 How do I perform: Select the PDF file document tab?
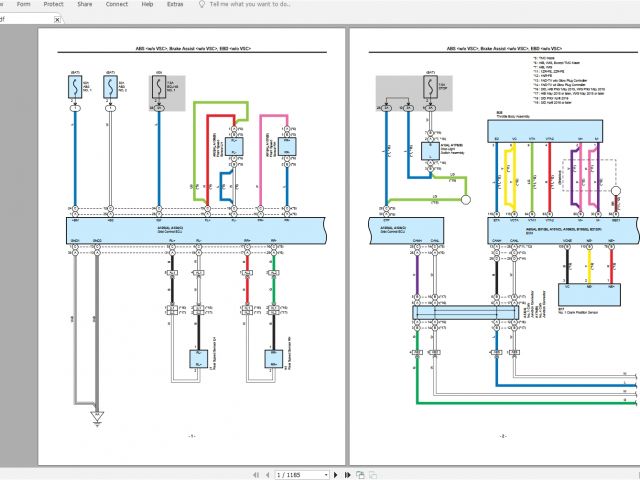[x=20, y=19]
